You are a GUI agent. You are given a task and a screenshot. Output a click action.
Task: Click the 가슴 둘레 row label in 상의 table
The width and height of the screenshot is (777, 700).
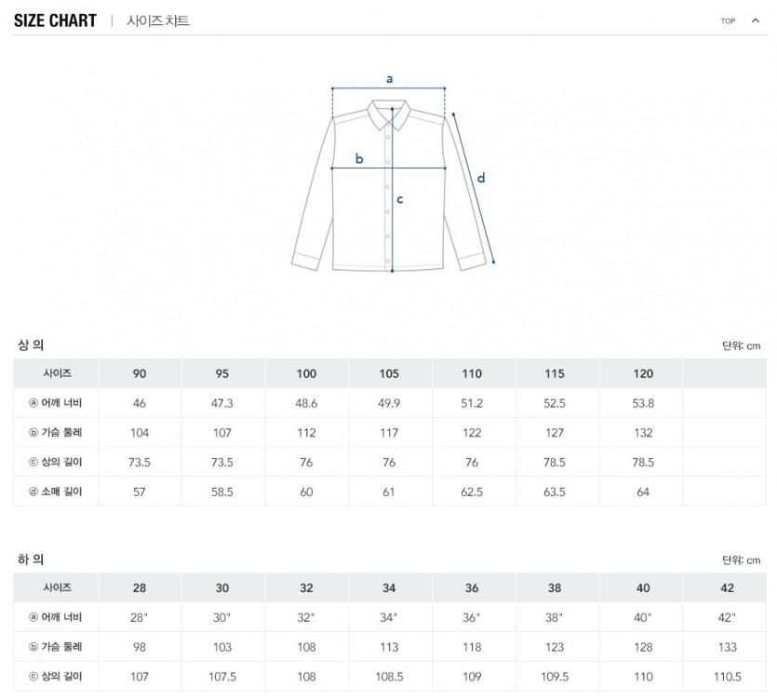57,433
